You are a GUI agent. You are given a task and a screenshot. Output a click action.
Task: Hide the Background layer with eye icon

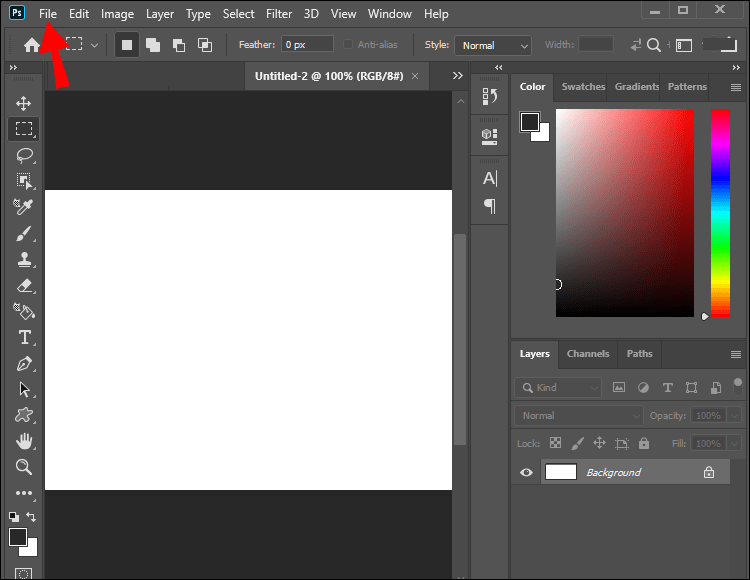[x=527, y=472]
